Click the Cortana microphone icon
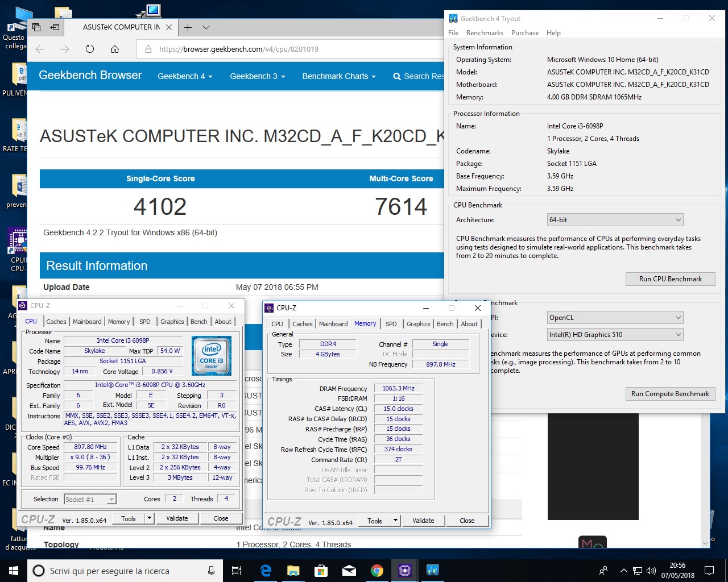Viewport: 728px width, 582px height. point(211,571)
